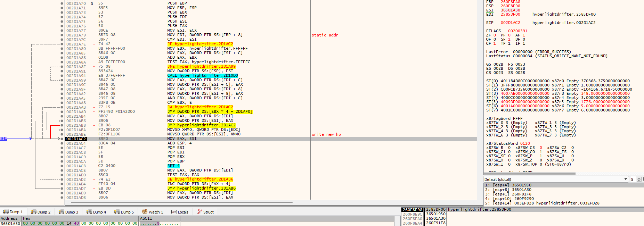Click the Watch 1 tab icon
644x226 pixels.
point(145,212)
